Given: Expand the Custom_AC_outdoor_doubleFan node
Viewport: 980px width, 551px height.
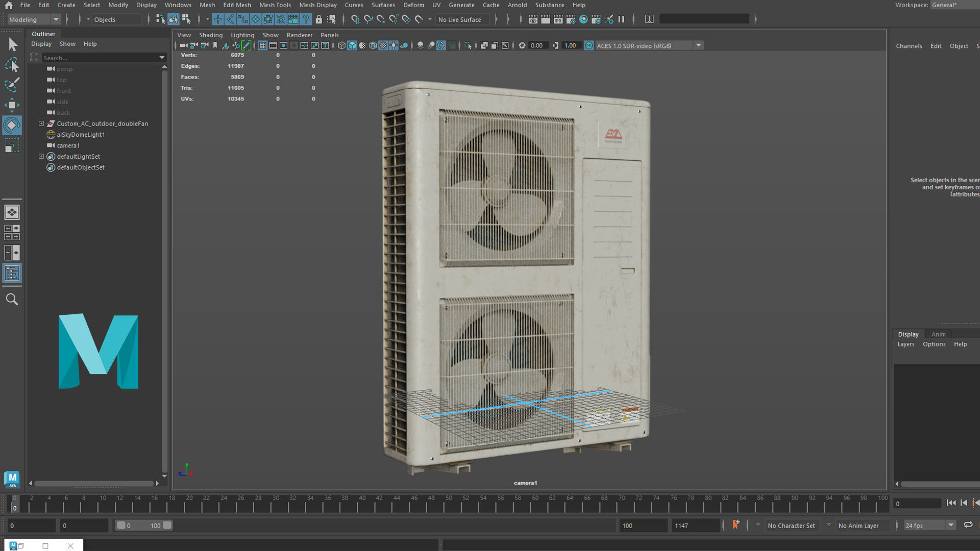Looking at the screenshot, I should [41, 123].
